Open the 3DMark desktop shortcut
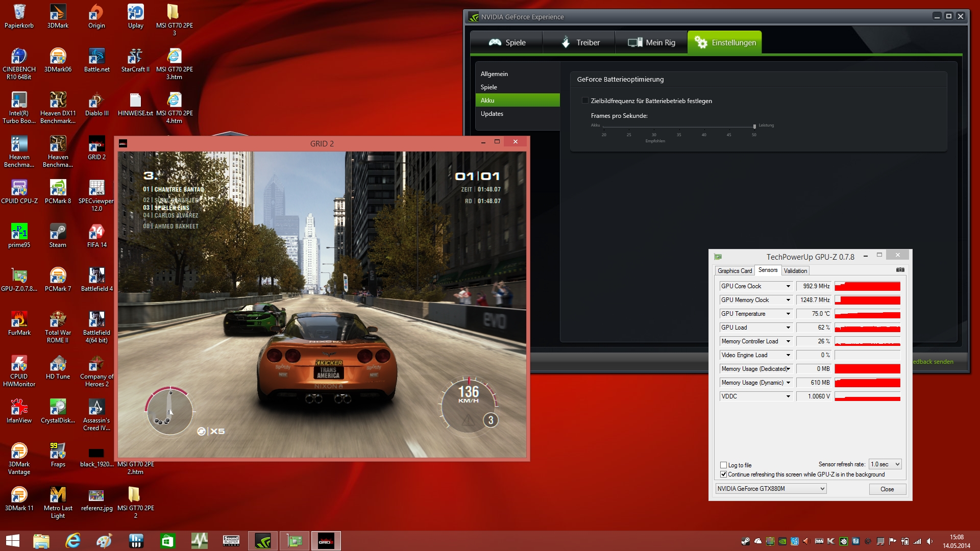The image size is (980, 551). tap(58, 16)
